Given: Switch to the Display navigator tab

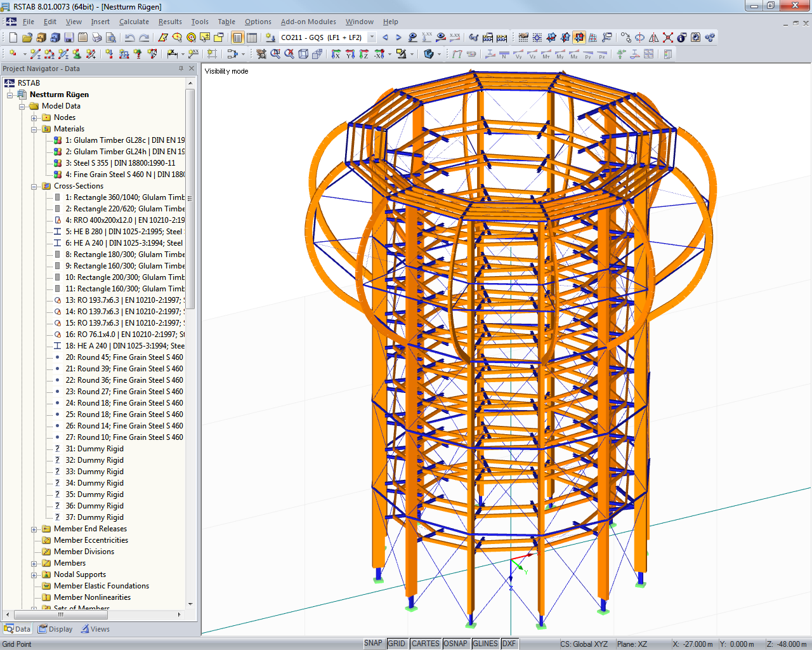Looking at the screenshot, I should pyautogui.click(x=56, y=629).
